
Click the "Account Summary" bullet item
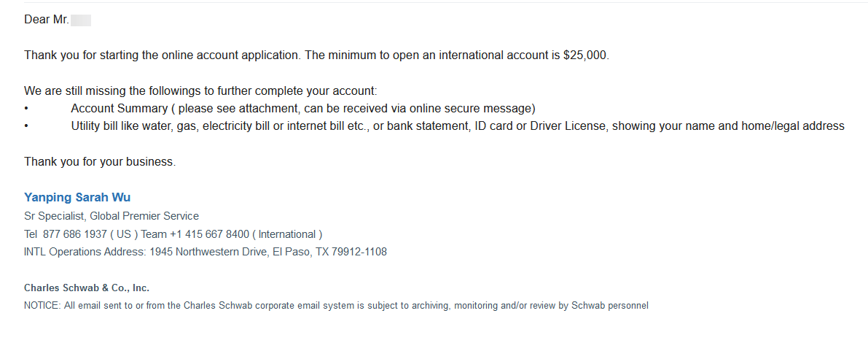(303, 109)
